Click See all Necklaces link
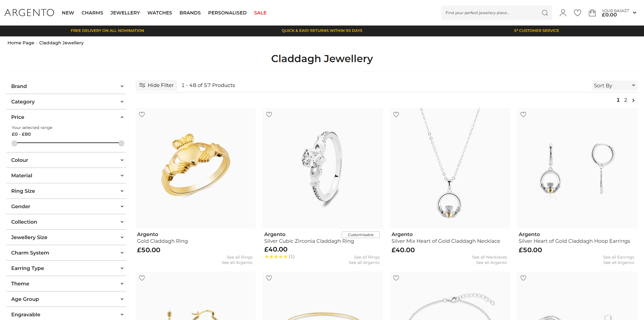Image resolution: width=644 pixels, height=320 pixels. coord(489,257)
